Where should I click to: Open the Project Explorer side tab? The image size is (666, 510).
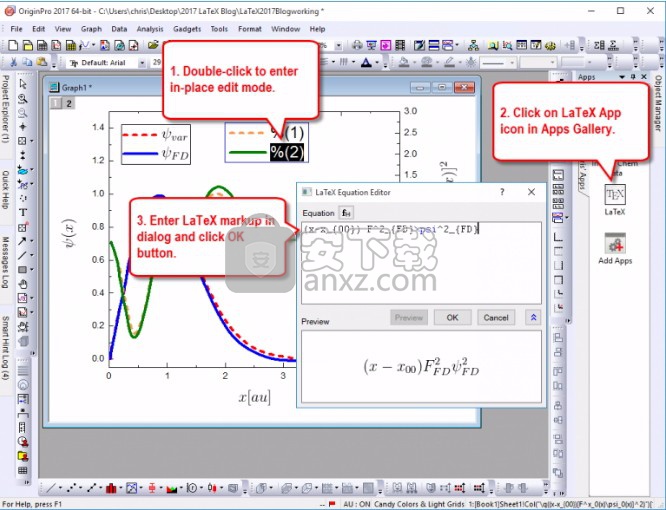6,110
